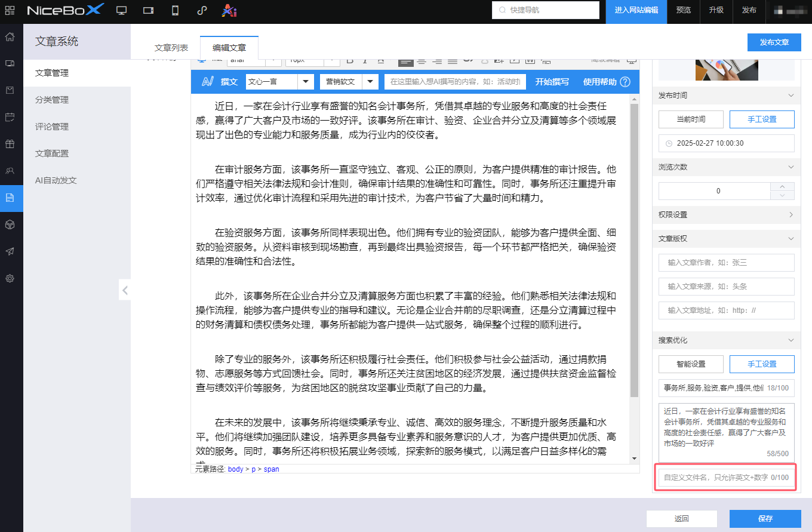Open 文章管理 in the side menu
812x532 pixels.
(77, 73)
